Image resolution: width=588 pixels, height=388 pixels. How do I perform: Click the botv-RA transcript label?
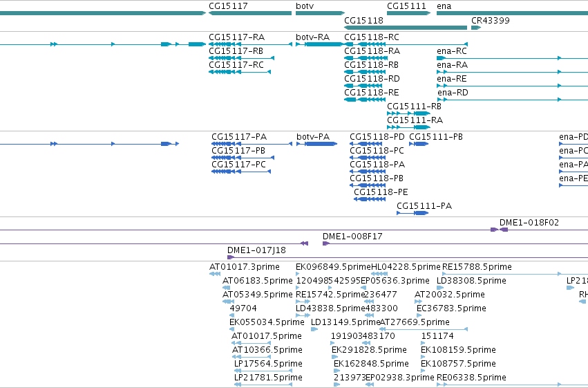(x=313, y=37)
